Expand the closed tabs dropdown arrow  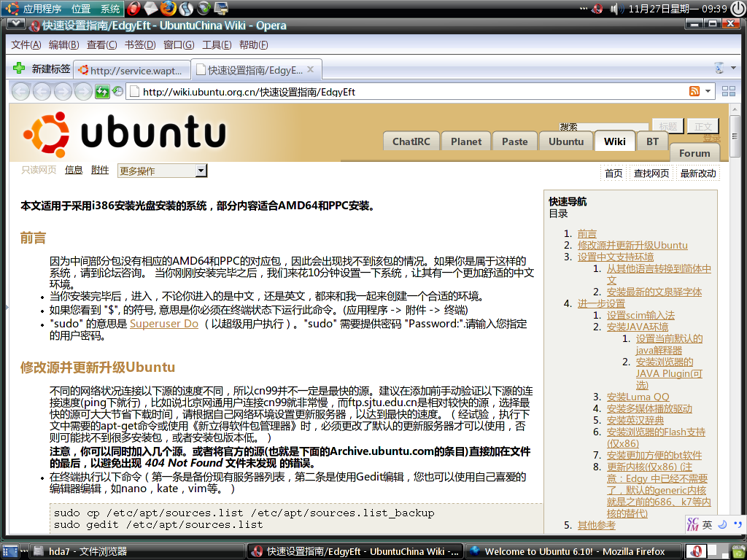[734, 68]
